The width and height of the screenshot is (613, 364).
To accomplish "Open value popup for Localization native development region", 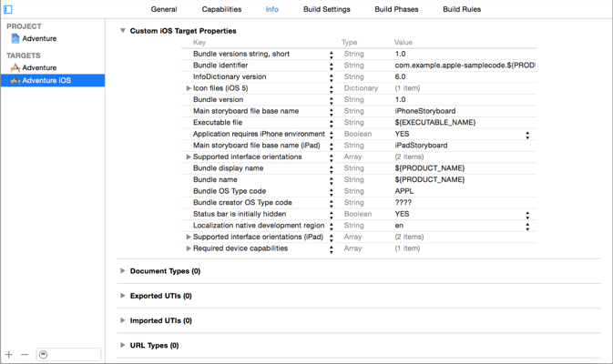I will tap(527, 227).
